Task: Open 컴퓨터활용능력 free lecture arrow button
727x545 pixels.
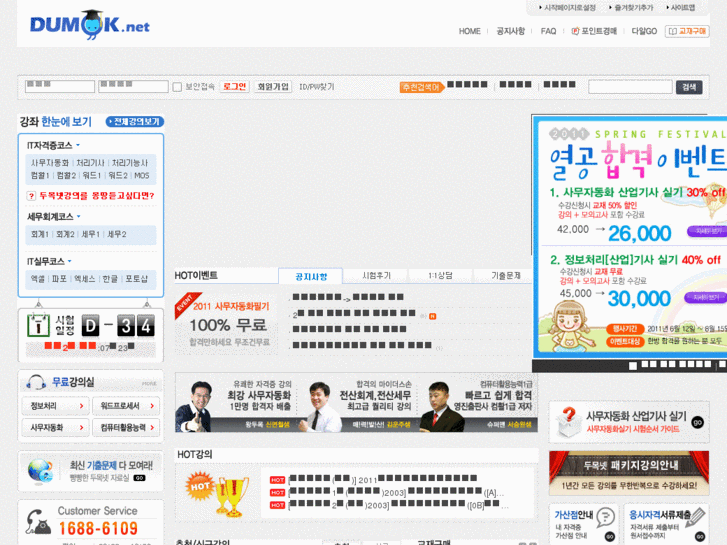Action: (x=126, y=427)
